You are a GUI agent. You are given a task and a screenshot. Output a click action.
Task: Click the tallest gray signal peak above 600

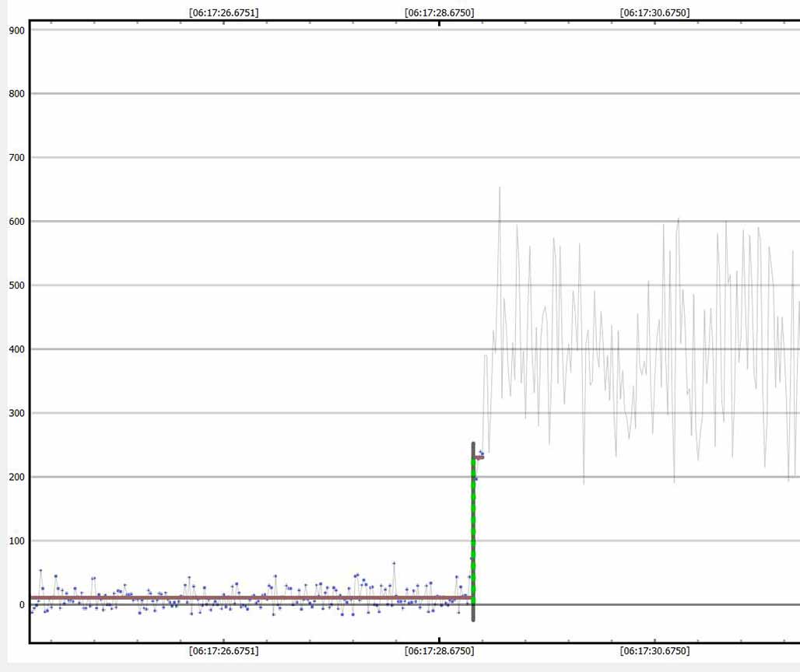coord(500,189)
